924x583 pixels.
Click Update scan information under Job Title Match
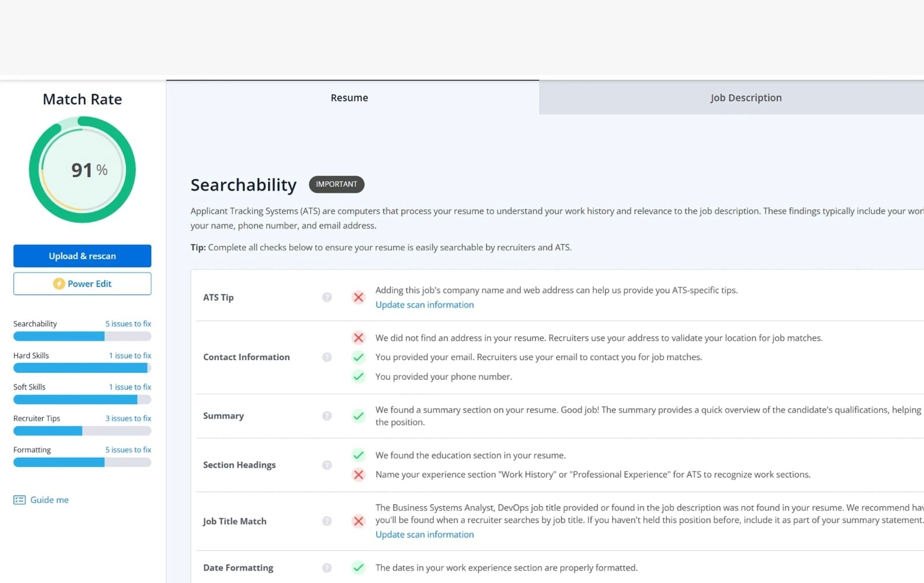[x=424, y=535]
